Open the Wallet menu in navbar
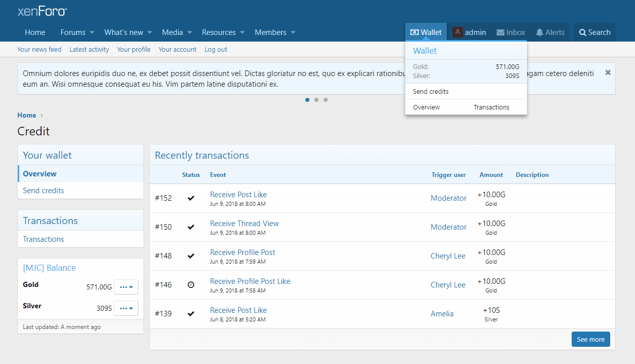This screenshot has height=364, width=635. pos(426,32)
